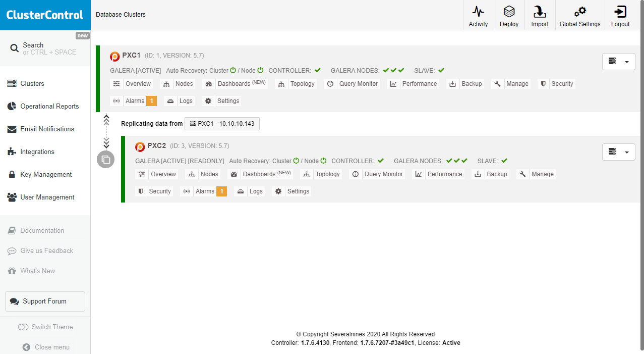Open PXC1 Performance tab
The image size is (644, 354).
413,84
